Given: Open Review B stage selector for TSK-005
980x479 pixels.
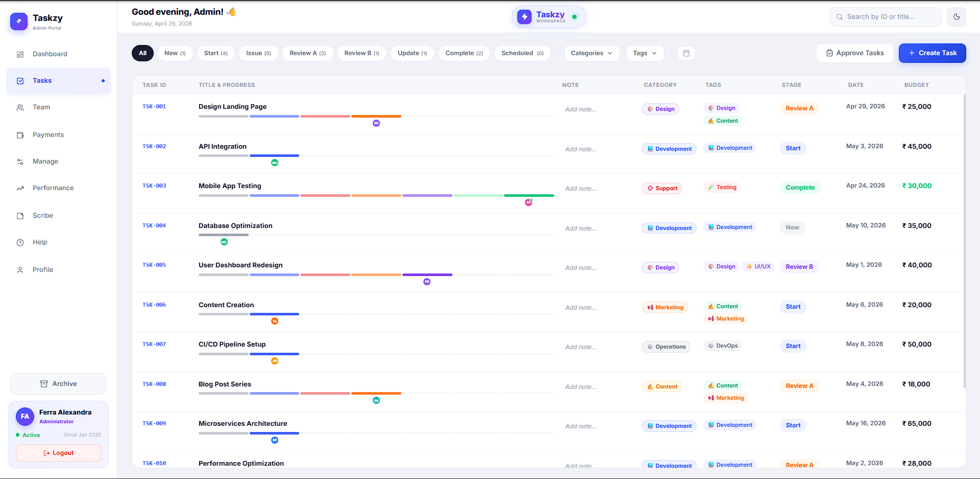Looking at the screenshot, I should [799, 267].
